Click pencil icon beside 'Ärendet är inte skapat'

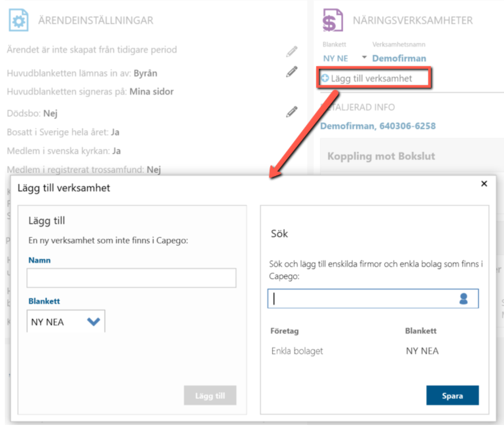[x=292, y=51]
